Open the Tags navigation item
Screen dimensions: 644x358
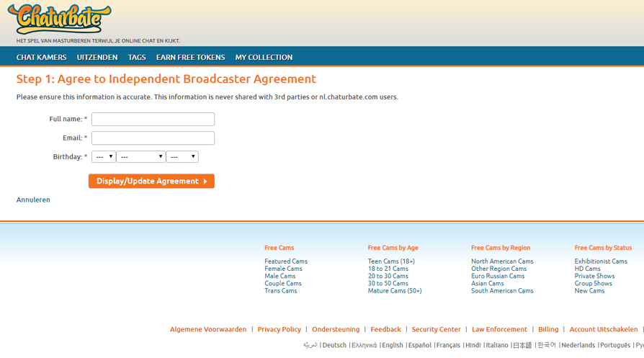137,58
